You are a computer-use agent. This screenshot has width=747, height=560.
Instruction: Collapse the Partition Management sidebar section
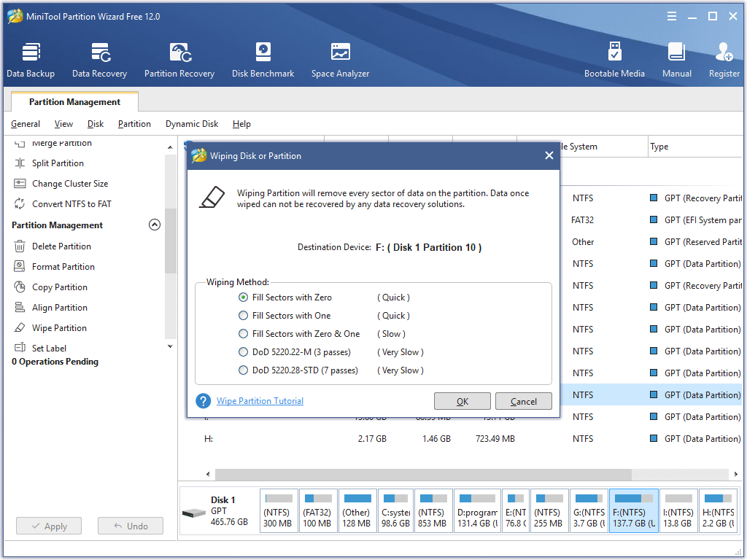click(155, 225)
